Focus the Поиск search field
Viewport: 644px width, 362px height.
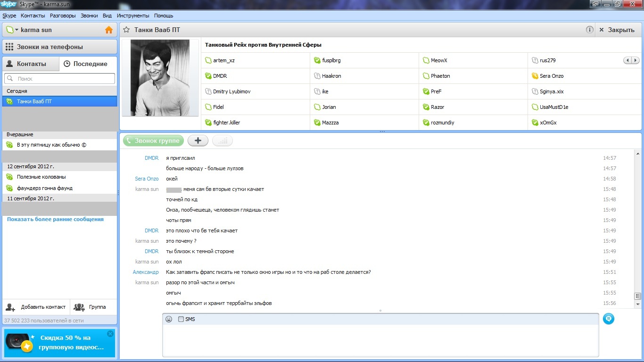(x=59, y=79)
